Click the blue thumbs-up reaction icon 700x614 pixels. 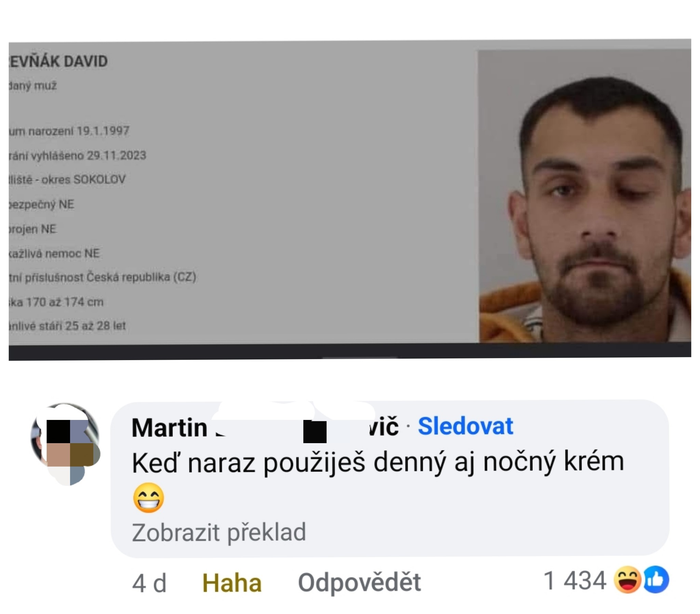tap(656, 580)
